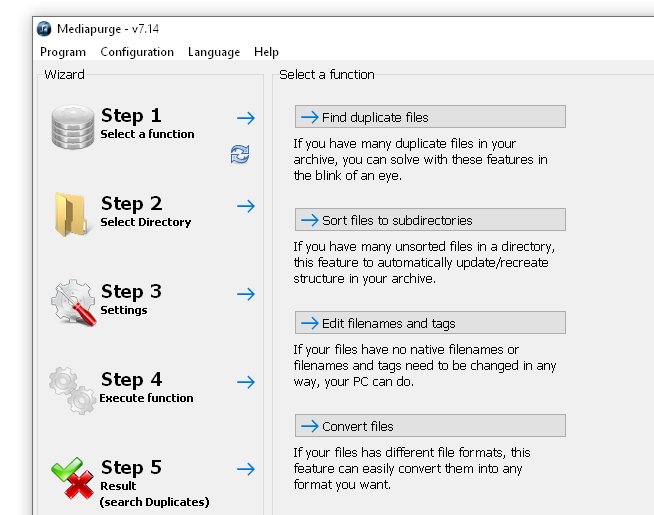Click the Step 1 database stack icon
Image resolution: width=654 pixels, height=515 pixels.
coord(72,126)
